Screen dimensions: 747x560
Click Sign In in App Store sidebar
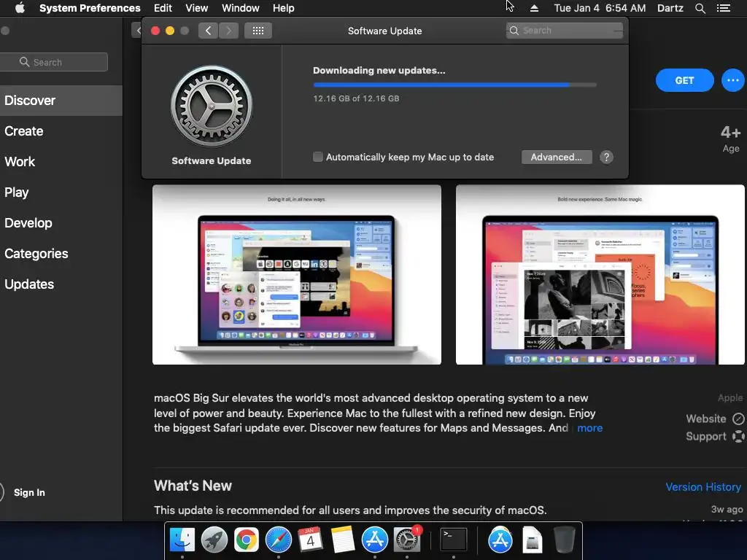coord(29,492)
